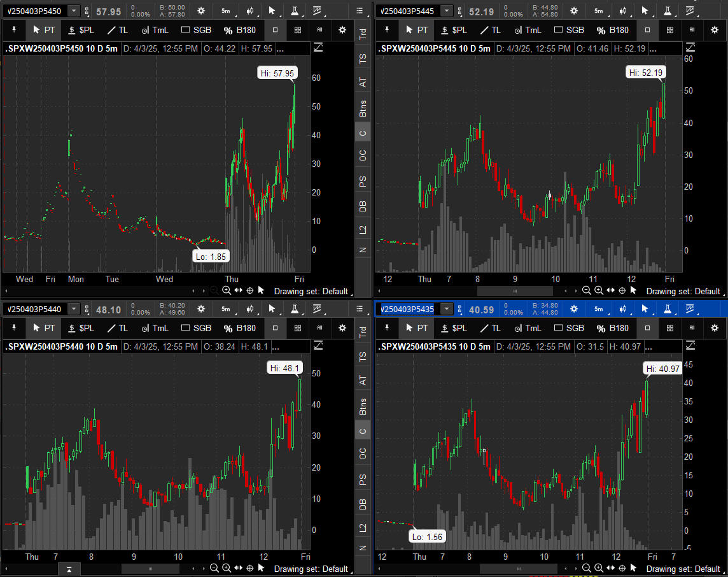
Task: Toggle the pin icon on P5450 drawing toolbar
Action: coord(13,30)
